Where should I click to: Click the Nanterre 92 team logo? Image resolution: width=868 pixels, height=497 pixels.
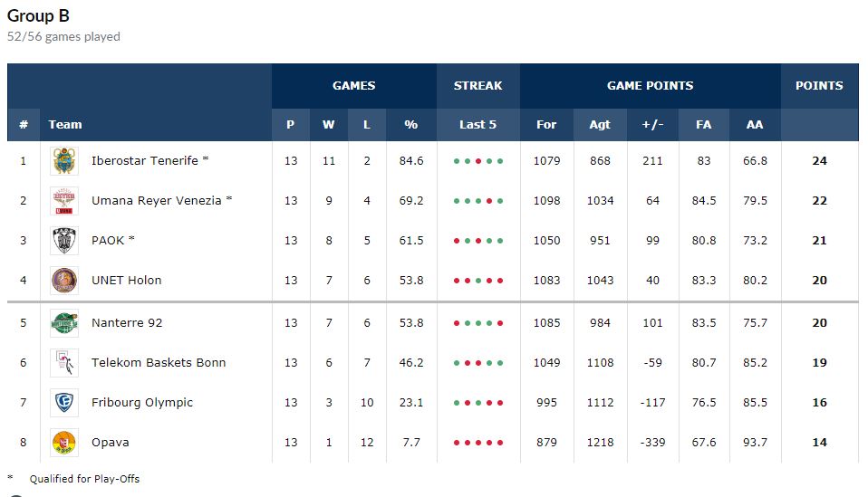click(64, 323)
